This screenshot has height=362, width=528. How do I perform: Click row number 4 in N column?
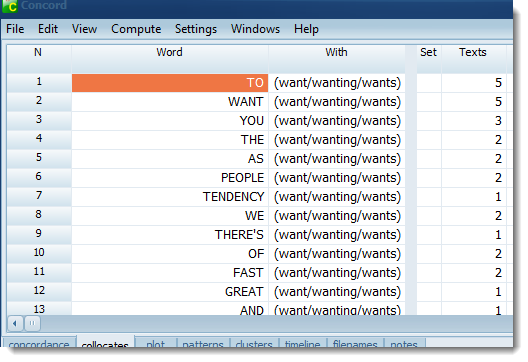click(39, 140)
